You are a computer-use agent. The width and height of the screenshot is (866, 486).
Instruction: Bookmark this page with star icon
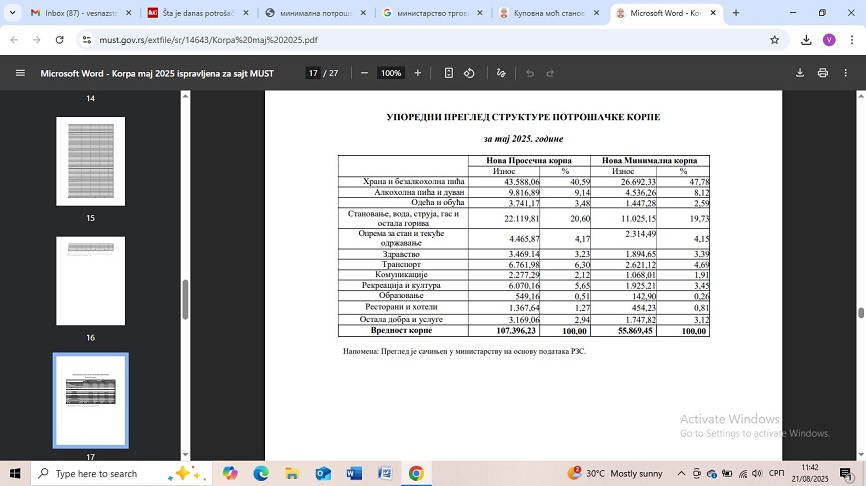point(774,40)
